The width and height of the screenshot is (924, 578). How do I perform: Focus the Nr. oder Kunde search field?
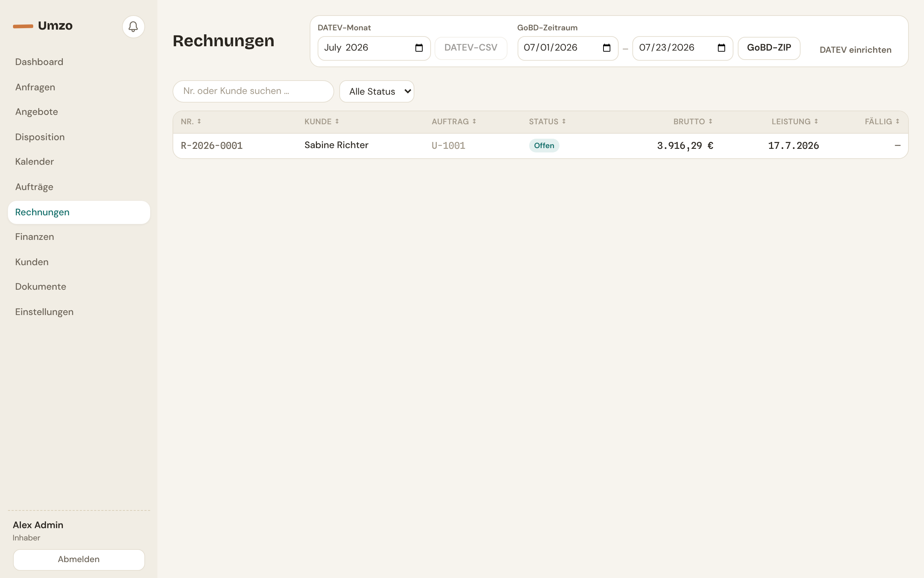click(x=253, y=91)
